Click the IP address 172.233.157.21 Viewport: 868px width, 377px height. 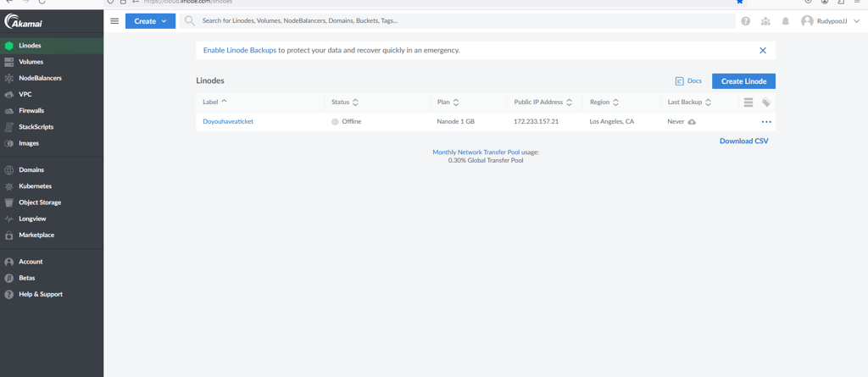point(536,121)
